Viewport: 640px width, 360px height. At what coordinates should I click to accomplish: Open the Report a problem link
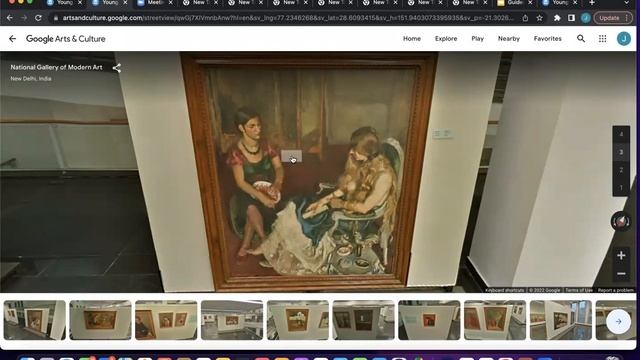click(616, 290)
